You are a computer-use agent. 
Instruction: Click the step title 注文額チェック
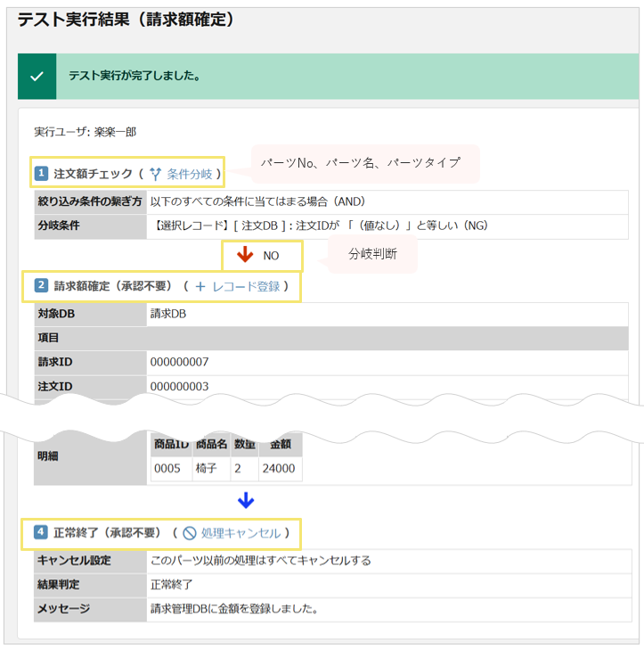93,174
